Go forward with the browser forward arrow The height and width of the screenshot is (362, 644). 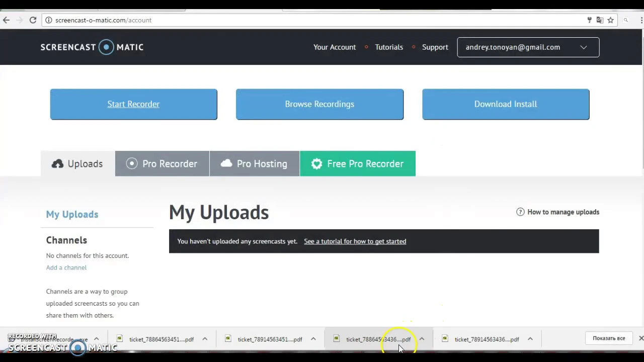pyautogui.click(x=19, y=20)
